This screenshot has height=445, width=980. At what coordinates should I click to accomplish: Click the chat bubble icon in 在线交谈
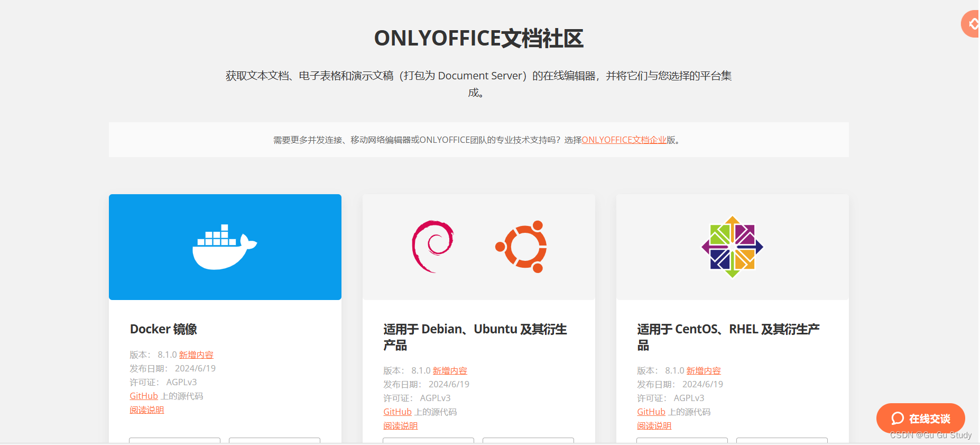[x=898, y=419]
